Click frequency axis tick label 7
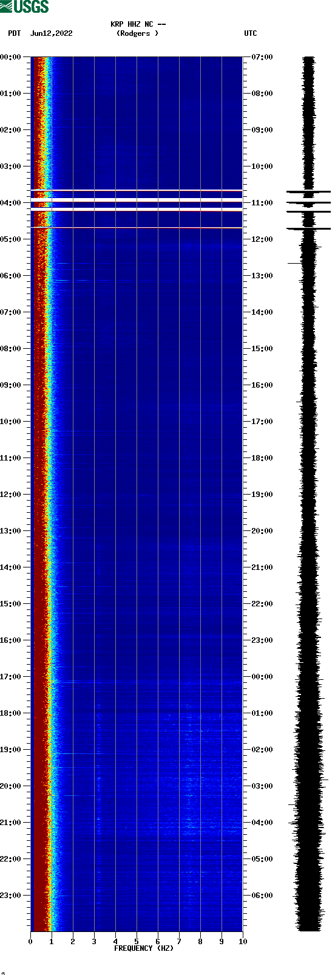 point(179,942)
